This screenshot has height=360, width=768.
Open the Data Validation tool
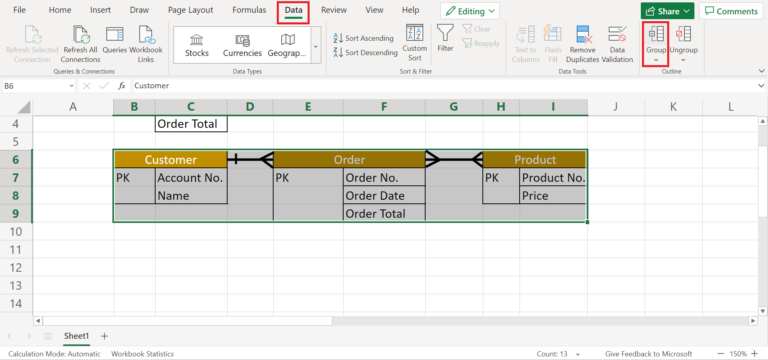617,34
